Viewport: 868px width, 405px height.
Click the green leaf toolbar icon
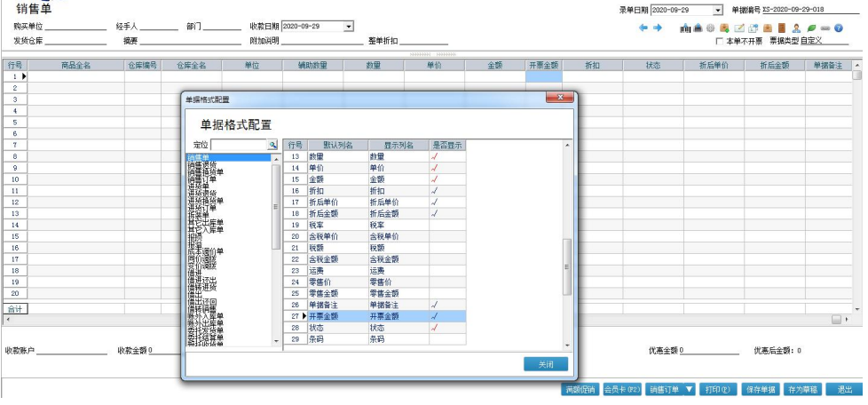[x=811, y=28]
